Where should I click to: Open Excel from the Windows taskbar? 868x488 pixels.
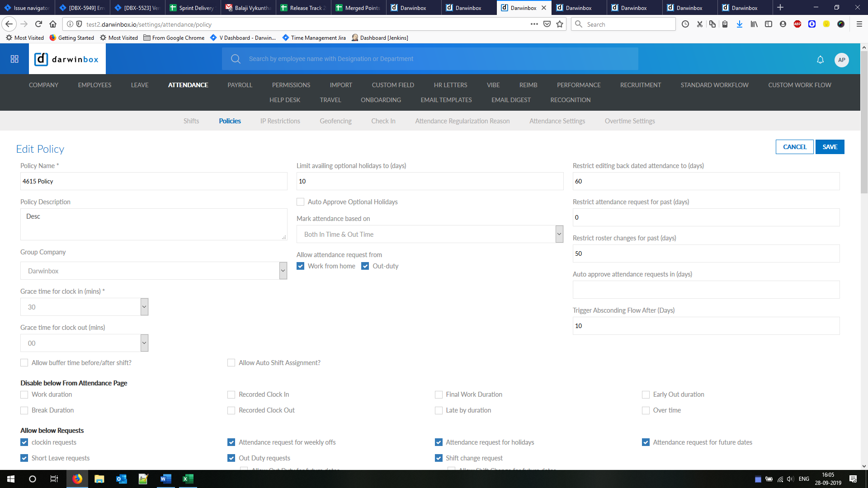coord(188,479)
